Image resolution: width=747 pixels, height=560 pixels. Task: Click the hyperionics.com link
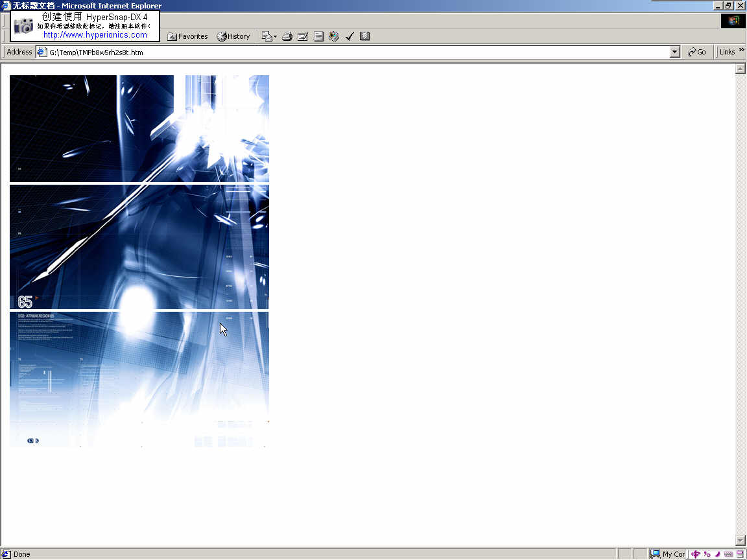coord(95,35)
